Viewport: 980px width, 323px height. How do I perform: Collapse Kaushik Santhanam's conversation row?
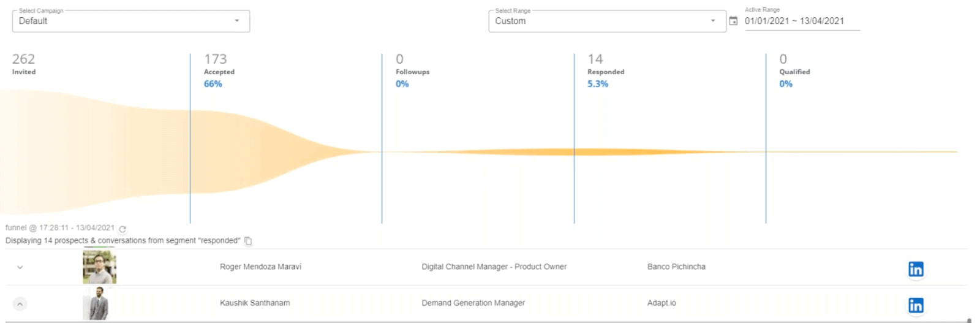20,304
